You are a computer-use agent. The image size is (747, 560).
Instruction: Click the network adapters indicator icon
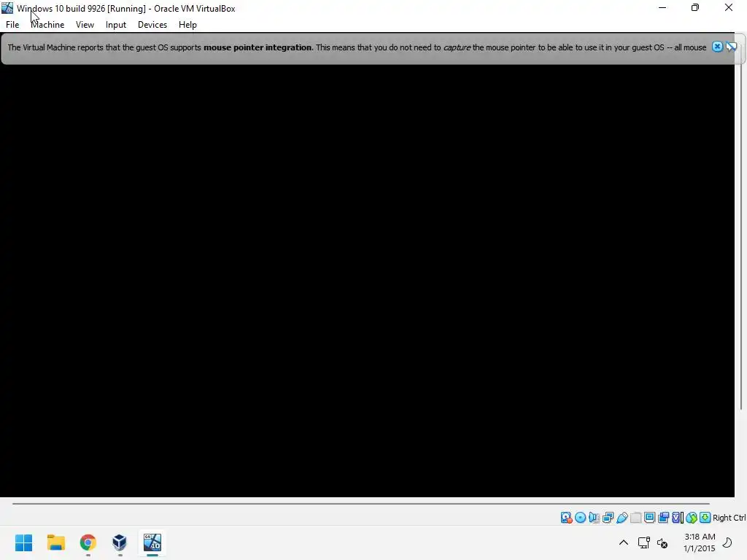click(608, 518)
